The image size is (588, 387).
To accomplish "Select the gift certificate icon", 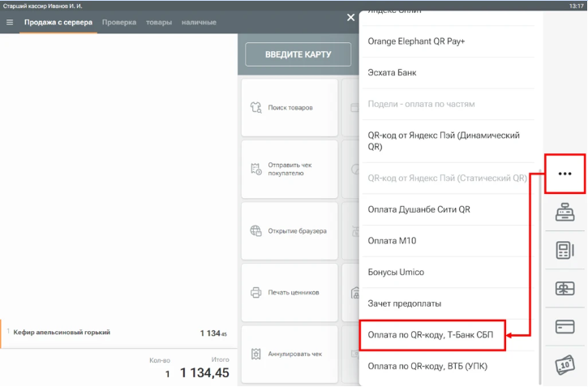I will point(564,289).
